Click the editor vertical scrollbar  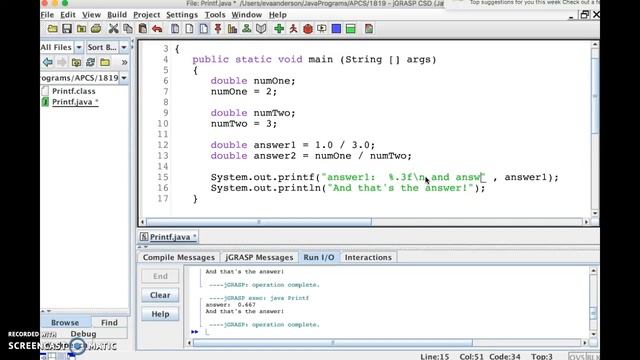tap(595, 129)
